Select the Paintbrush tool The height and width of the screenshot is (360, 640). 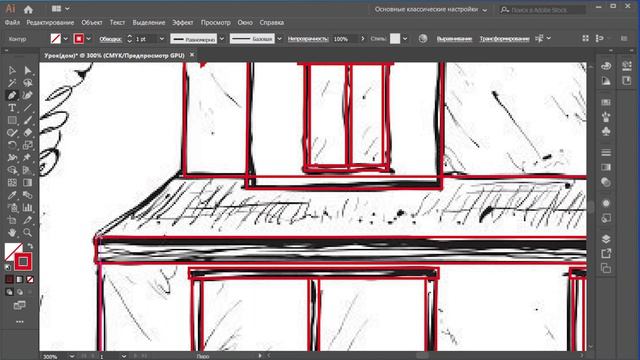[x=27, y=120]
